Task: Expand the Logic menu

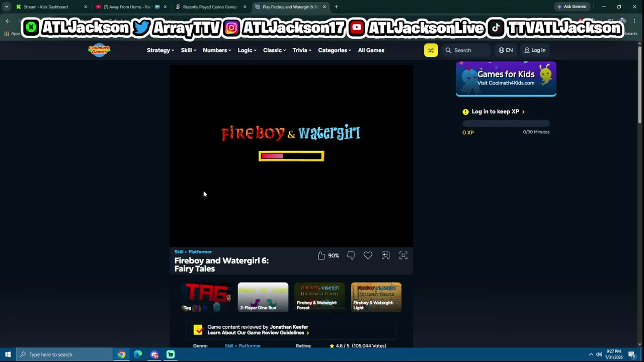Action: coord(247,50)
